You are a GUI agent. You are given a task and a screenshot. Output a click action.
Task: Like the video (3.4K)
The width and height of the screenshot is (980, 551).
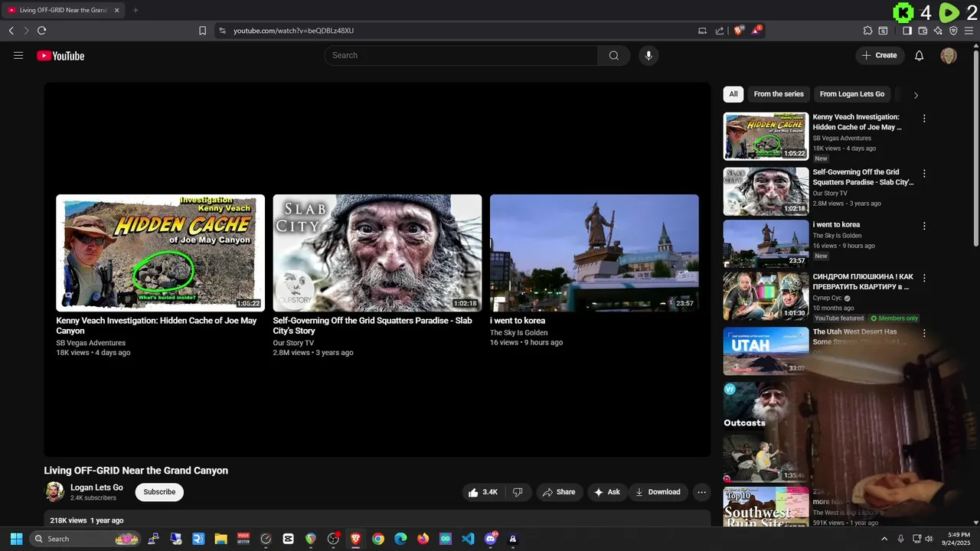[x=483, y=492]
